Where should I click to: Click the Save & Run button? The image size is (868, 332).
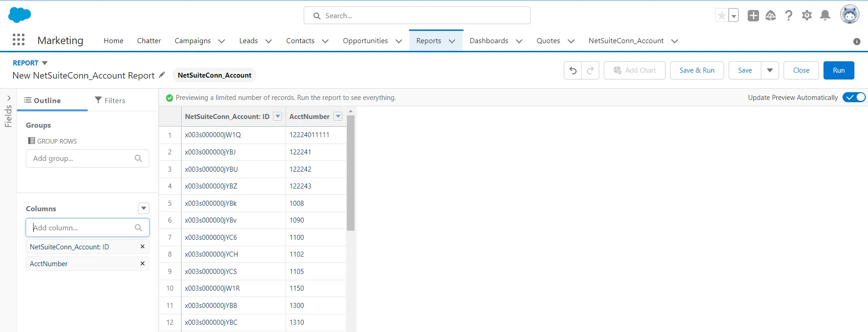696,70
